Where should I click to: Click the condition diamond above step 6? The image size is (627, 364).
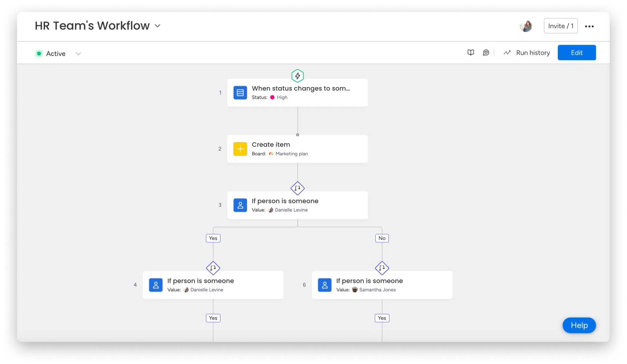point(382,268)
